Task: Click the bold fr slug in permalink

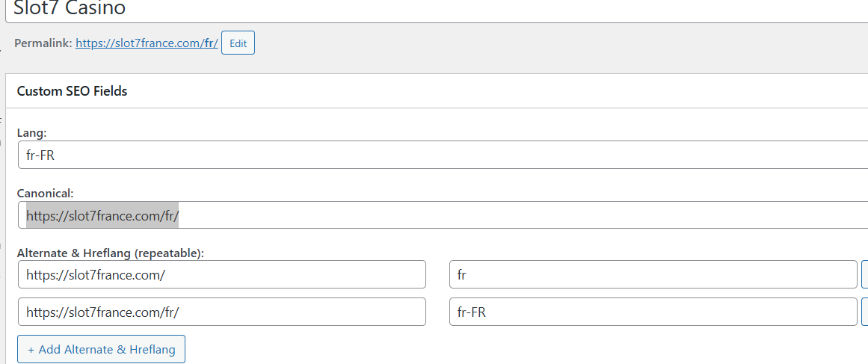Action: 209,43
